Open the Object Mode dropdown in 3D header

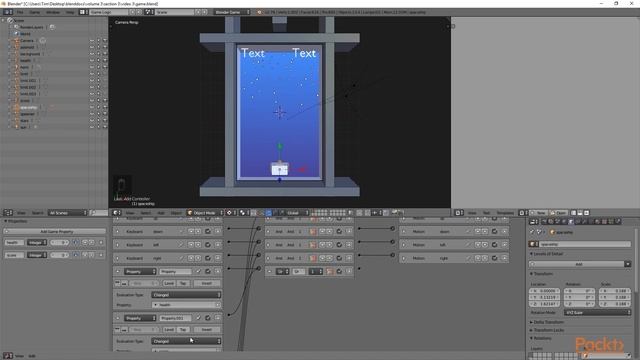205,213
